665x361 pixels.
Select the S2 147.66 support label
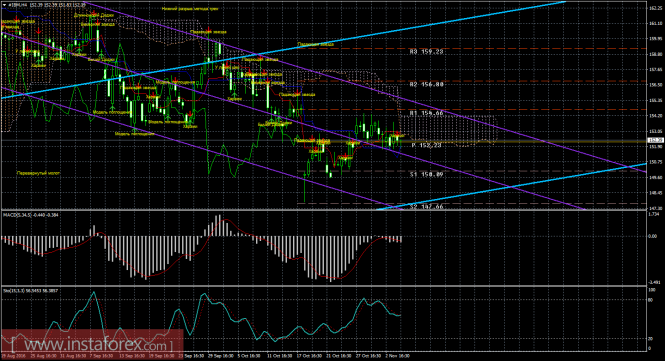pos(426,207)
